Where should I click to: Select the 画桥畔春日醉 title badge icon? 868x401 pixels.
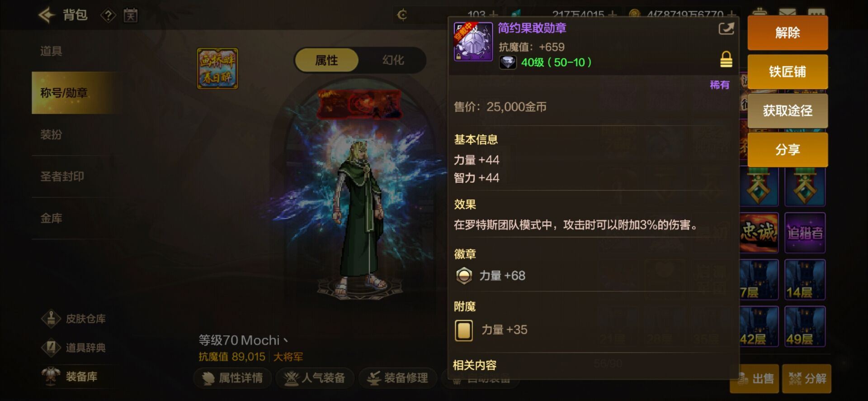(x=217, y=68)
